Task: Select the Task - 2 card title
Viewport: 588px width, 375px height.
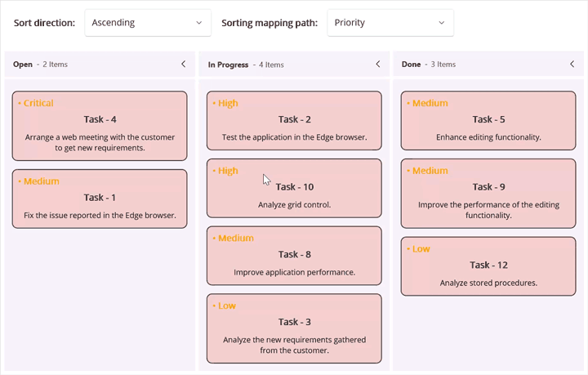Action: [294, 119]
